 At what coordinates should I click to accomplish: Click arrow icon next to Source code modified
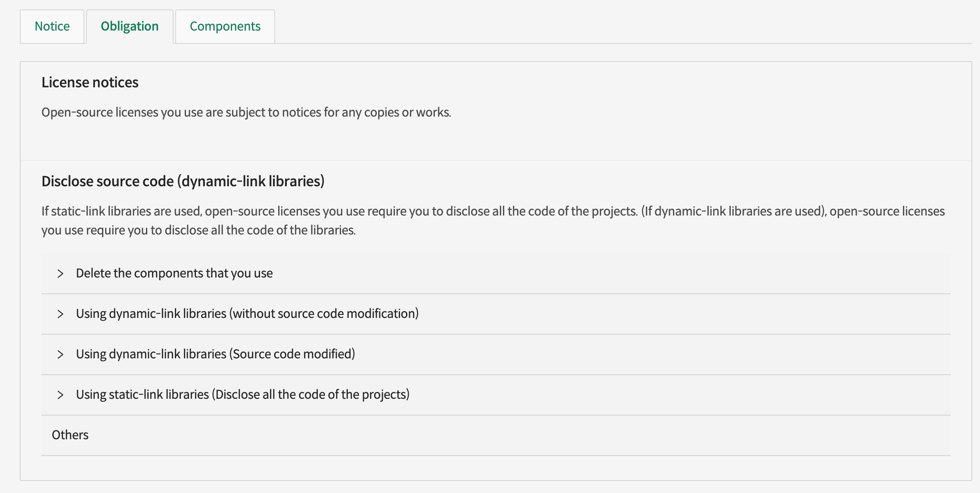pyautogui.click(x=60, y=354)
